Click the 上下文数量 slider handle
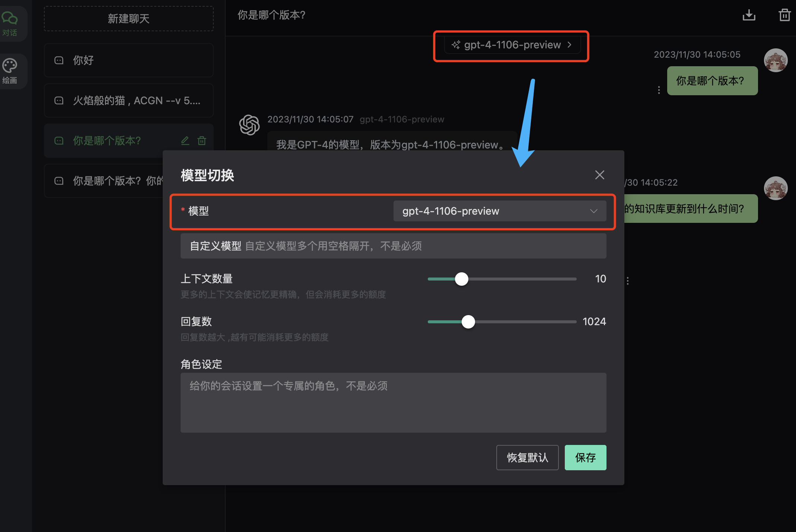Viewport: 796px width, 532px height. [462, 279]
